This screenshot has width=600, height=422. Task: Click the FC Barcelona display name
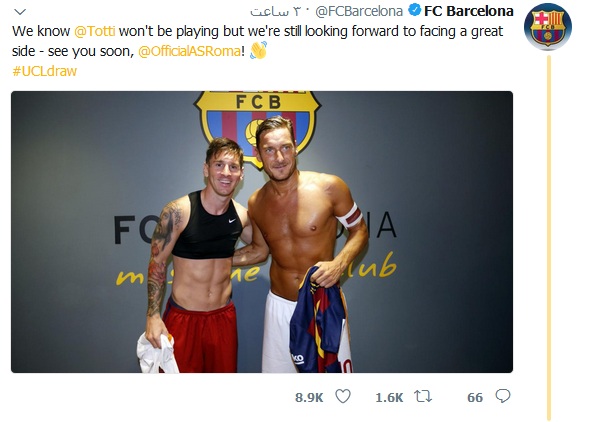(x=469, y=11)
